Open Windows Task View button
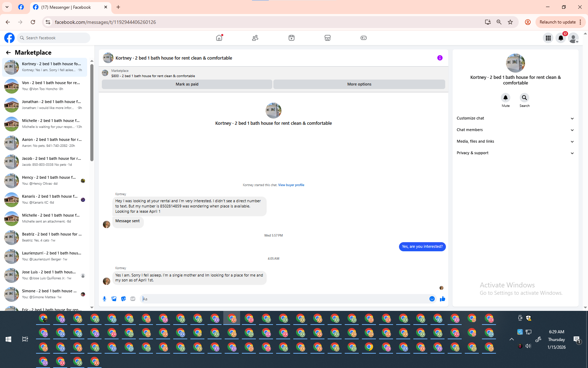 pyautogui.click(x=25, y=339)
